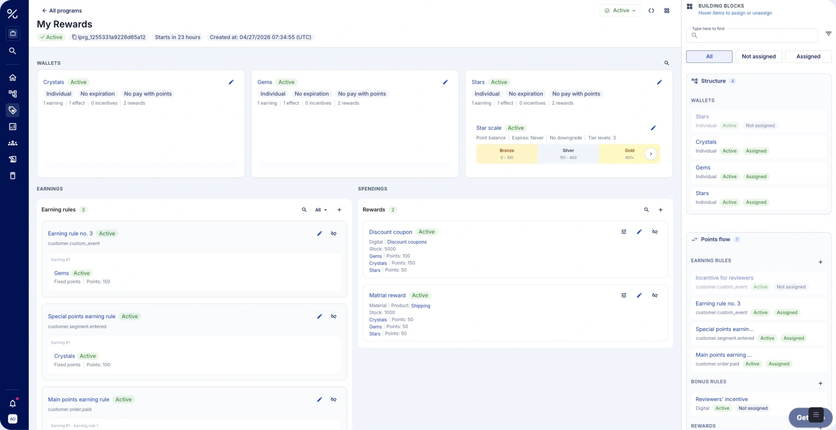
Task: Select Reviewers' incentive bonus rule
Action: coord(758,403)
